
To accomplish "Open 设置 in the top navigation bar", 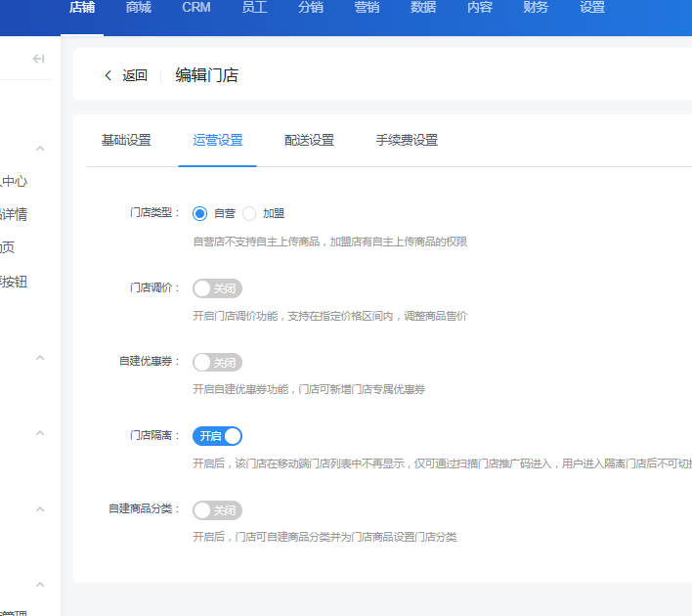I will pyautogui.click(x=592, y=8).
